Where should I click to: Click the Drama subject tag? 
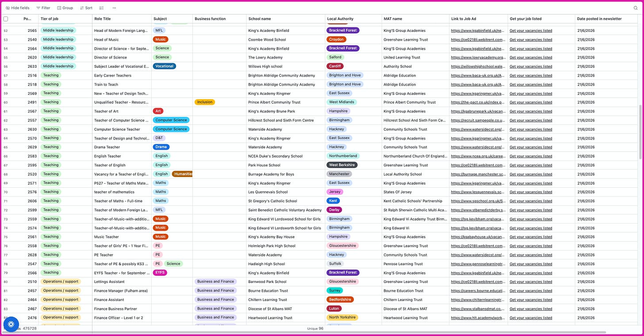point(161,147)
